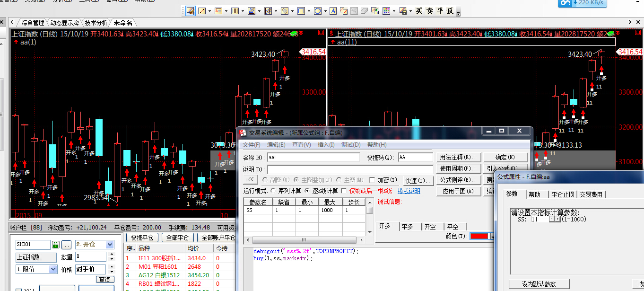Image resolution: width=644 pixels, height=291 pixels.
Task: Select the 主图(M) radio option
Action: point(338,180)
